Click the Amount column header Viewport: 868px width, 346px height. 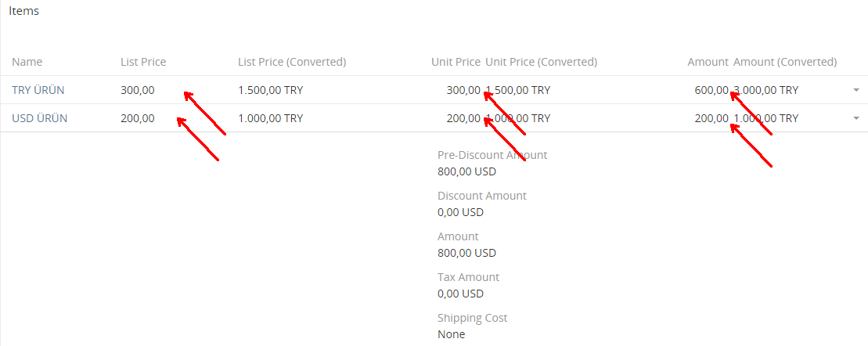tap(708, 62)
